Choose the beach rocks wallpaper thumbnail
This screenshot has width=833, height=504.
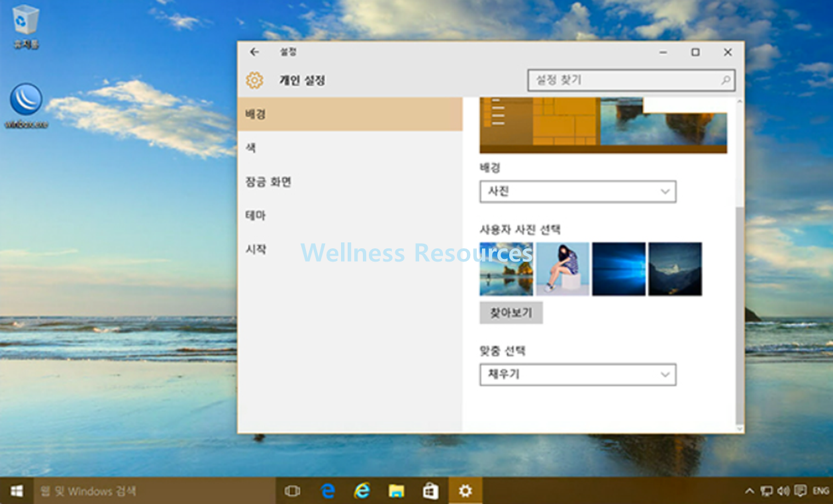click(506, 269)
